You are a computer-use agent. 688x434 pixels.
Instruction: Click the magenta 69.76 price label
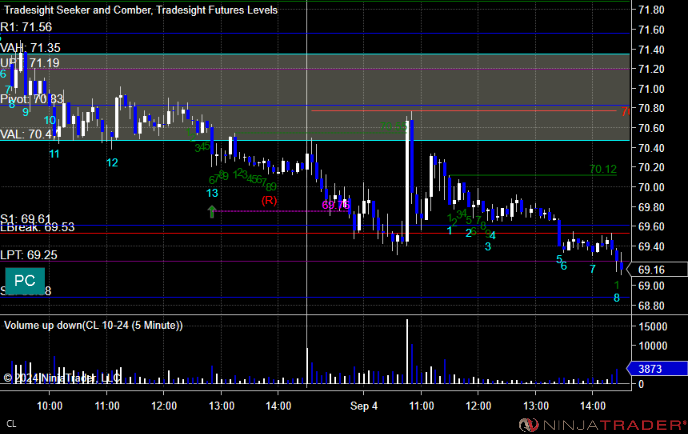(336, 205)
